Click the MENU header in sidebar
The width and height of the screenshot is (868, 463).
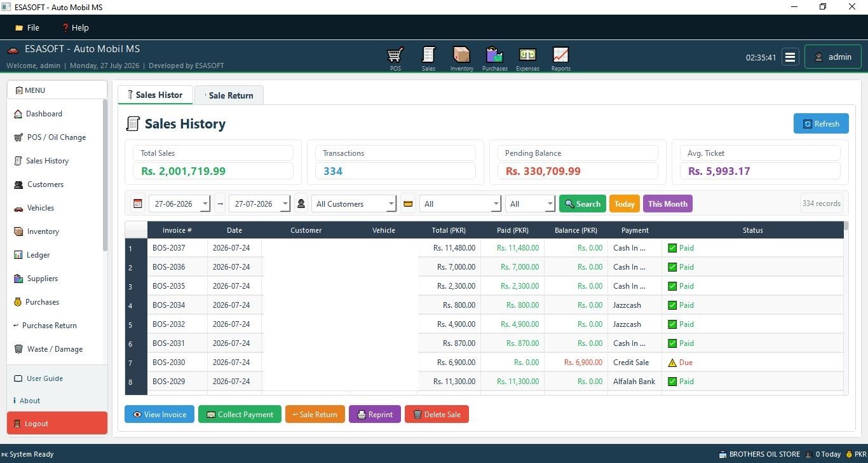[x=57, y=90]
